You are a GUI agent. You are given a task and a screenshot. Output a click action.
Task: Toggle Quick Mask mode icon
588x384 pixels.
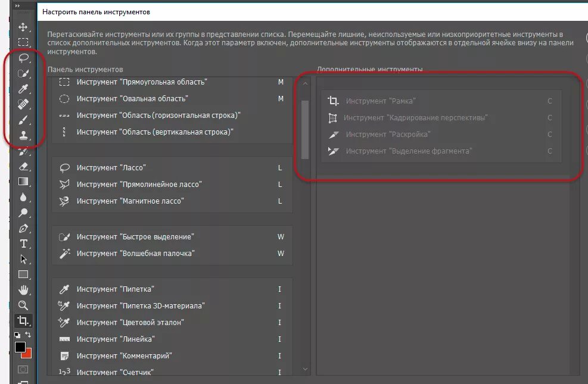[23, 370]
